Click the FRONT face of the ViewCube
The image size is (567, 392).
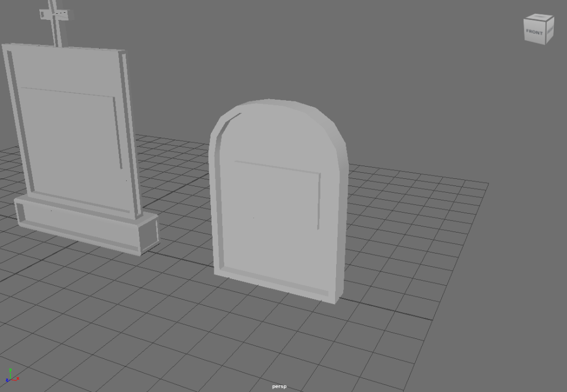[535, 32]
